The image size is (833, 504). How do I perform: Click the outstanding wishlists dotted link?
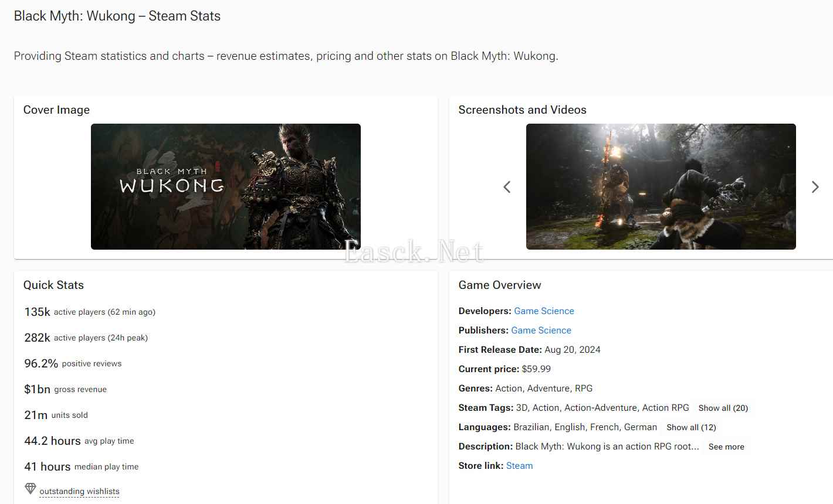click(79, 491)
